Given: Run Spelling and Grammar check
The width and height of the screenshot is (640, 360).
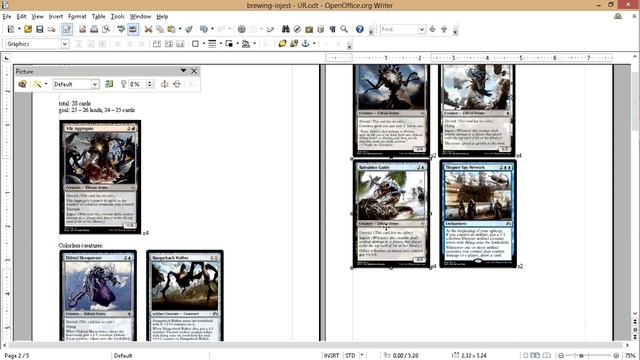Looking at the screenshot, I should [121, 29].
